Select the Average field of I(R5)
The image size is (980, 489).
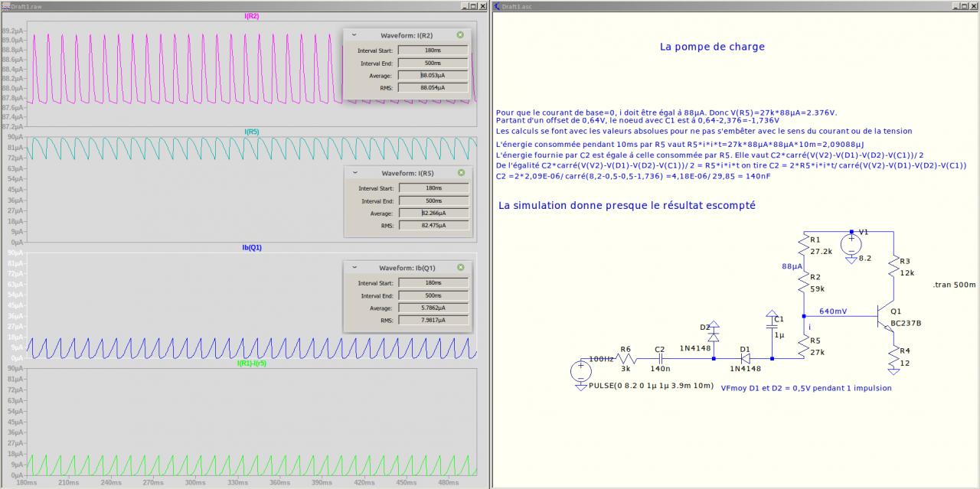tap(434, 214)
